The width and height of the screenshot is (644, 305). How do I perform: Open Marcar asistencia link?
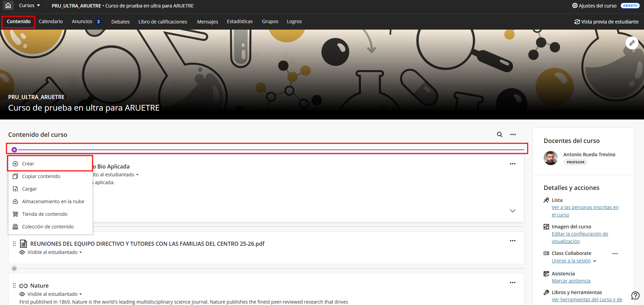571,281
